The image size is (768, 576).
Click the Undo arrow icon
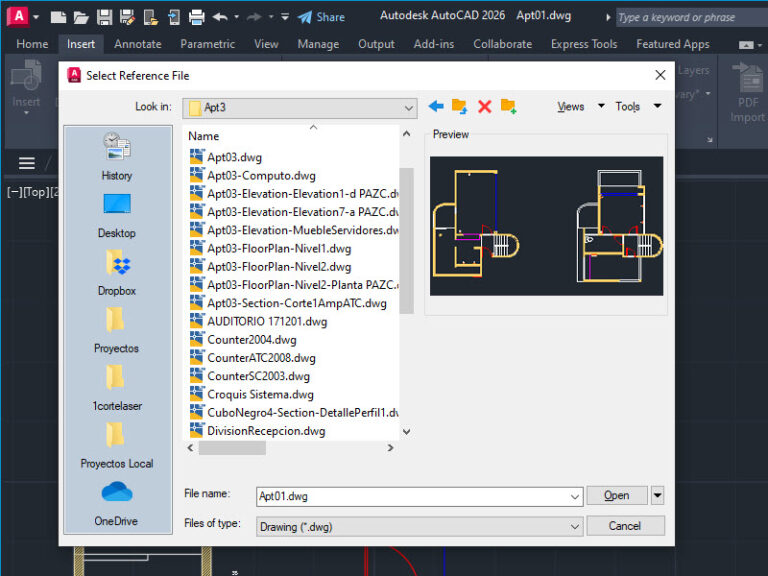pyautogui.click(x=220, y=17)
